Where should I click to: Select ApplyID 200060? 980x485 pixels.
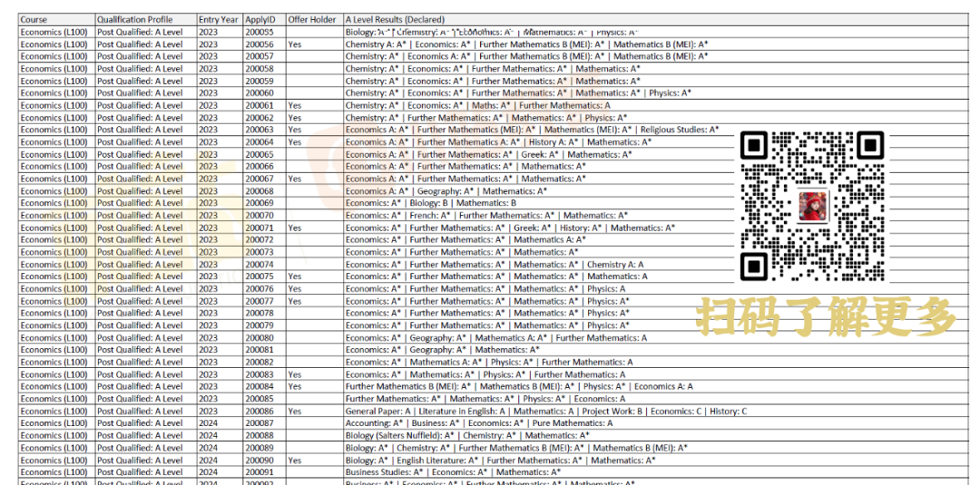pos(264,93)
